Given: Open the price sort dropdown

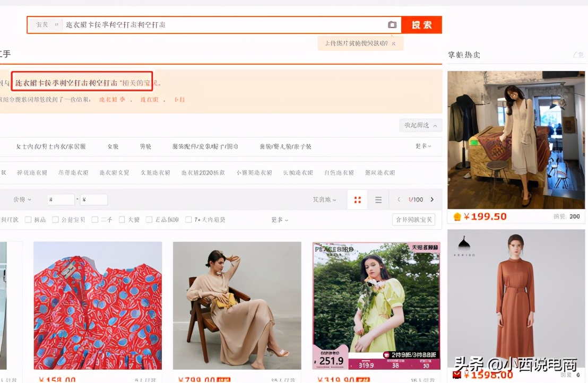Looking at the screenshot, I should tap(22, 200).
